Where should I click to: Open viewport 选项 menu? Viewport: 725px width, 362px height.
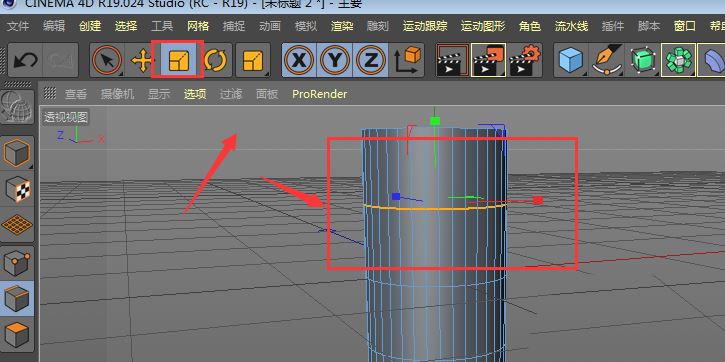point(195,94)
